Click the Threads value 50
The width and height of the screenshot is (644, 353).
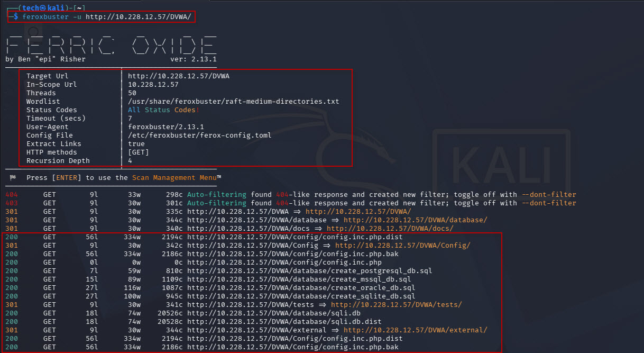132,93
